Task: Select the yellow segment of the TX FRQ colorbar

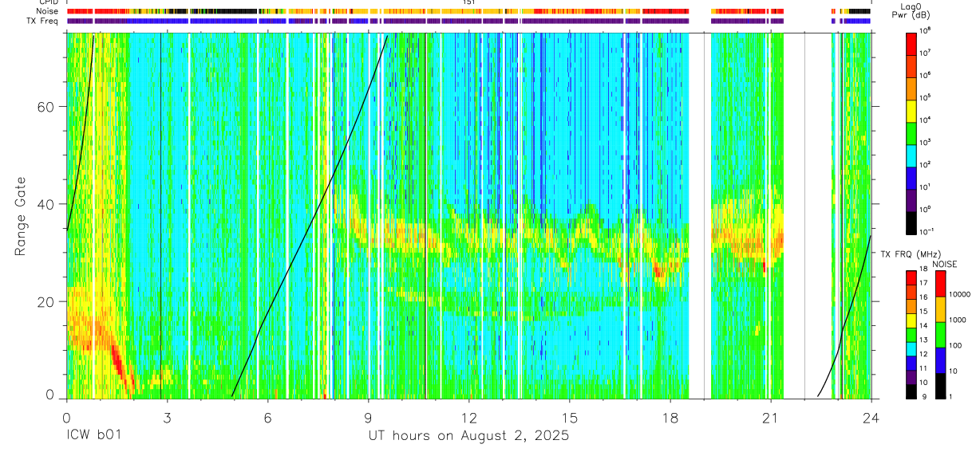Action: click(911, 320)
